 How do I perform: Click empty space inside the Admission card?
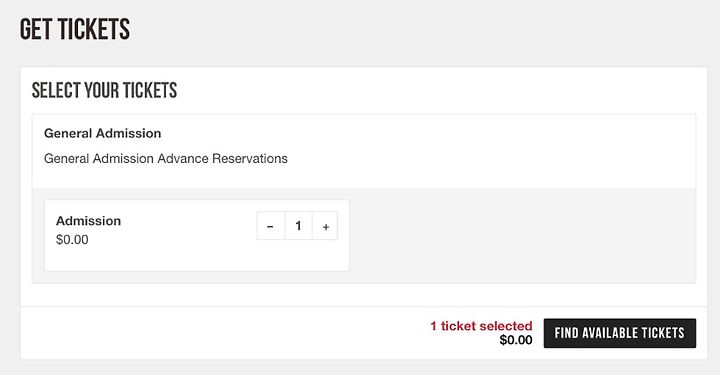click(184, 248)
